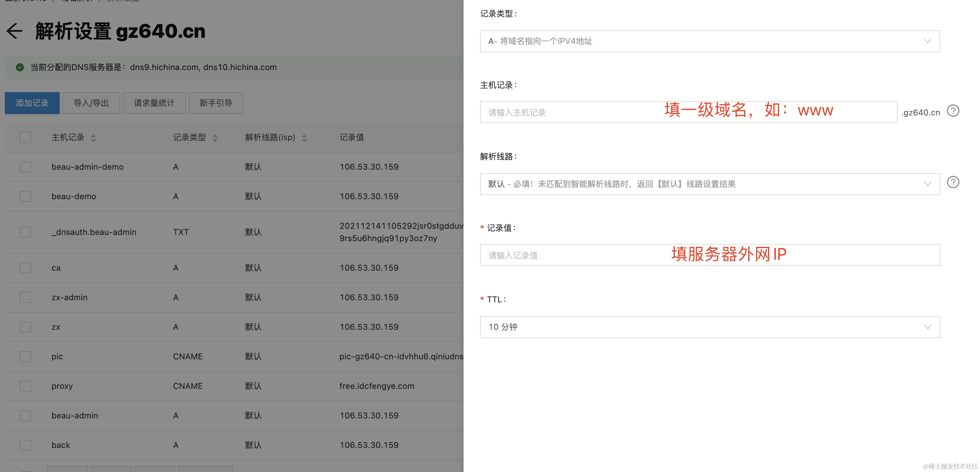This screenshot has height=472, width=980.
Task: Focus the 主机记录 input field
Action: coord(571,112)
